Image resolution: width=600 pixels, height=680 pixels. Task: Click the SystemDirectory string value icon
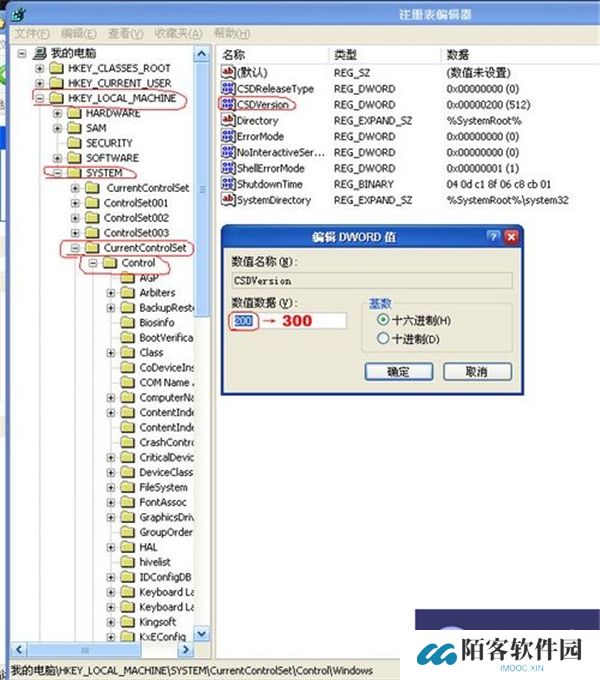click(227, 200)
